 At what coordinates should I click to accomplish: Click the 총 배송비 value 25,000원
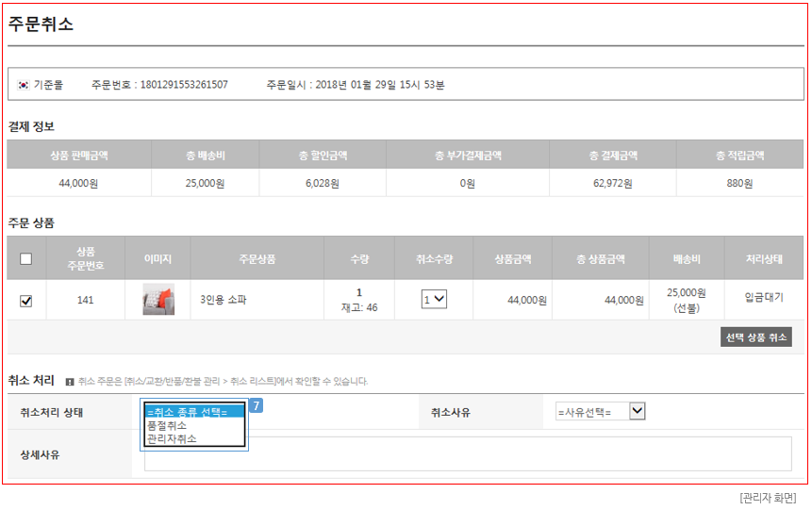(205, 183)
